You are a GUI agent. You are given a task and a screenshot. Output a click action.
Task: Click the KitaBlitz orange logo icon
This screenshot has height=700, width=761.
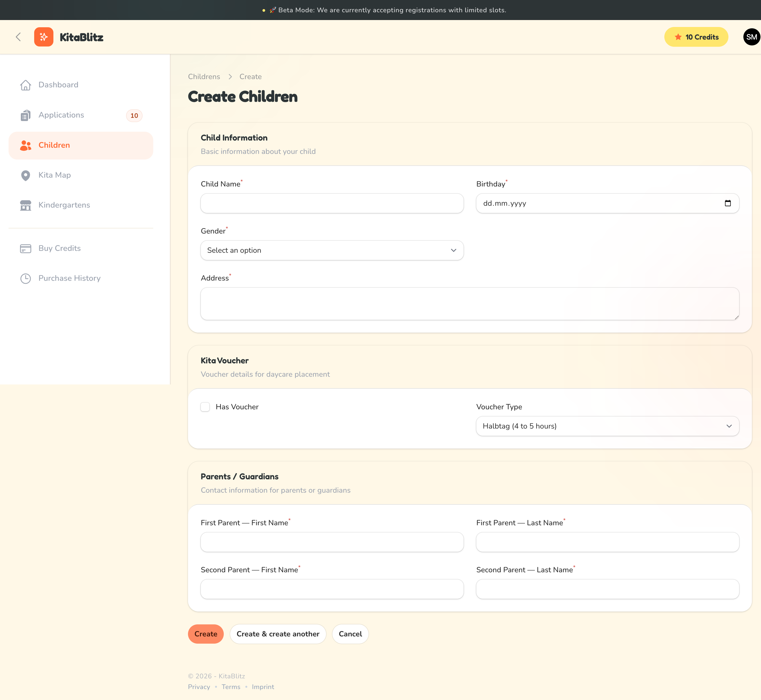[x=44, y=37]
